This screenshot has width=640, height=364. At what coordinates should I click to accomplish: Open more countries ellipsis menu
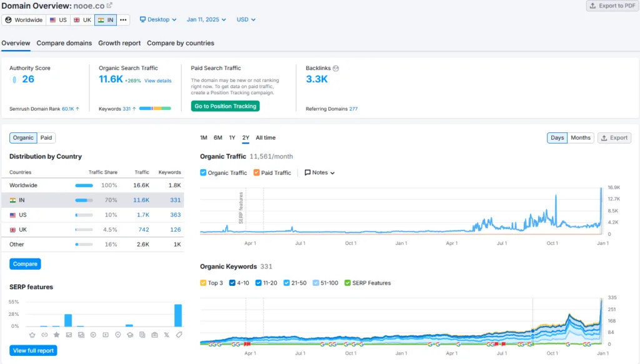coord(123,20)
